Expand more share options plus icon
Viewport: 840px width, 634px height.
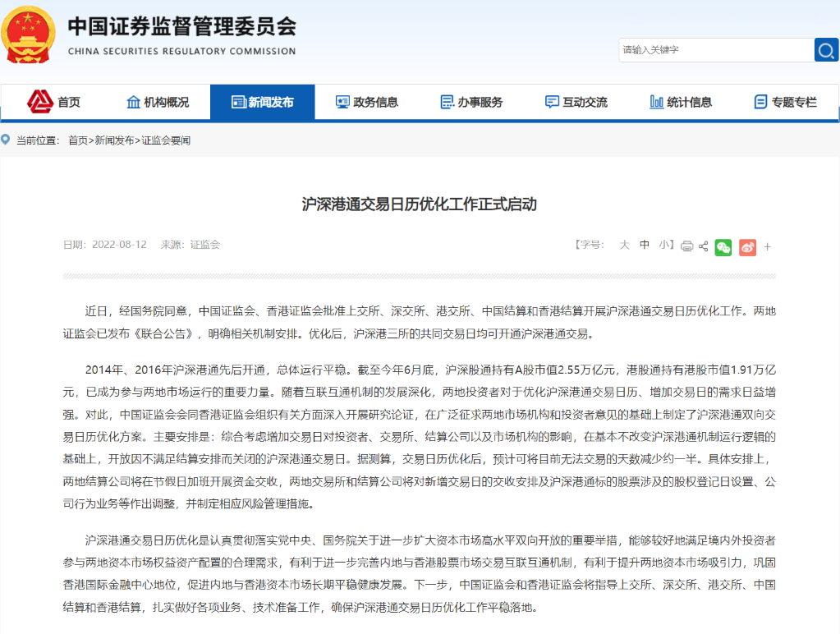point(768,246)
